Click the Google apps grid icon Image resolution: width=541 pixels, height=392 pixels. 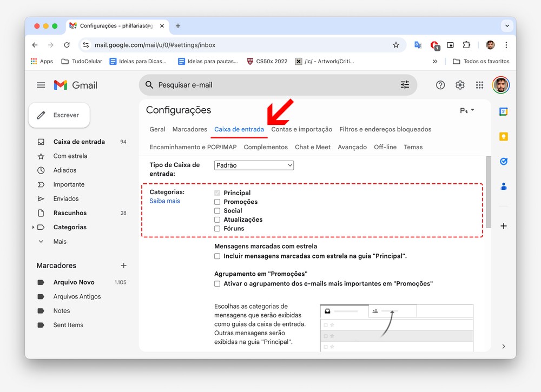(479, 85)
